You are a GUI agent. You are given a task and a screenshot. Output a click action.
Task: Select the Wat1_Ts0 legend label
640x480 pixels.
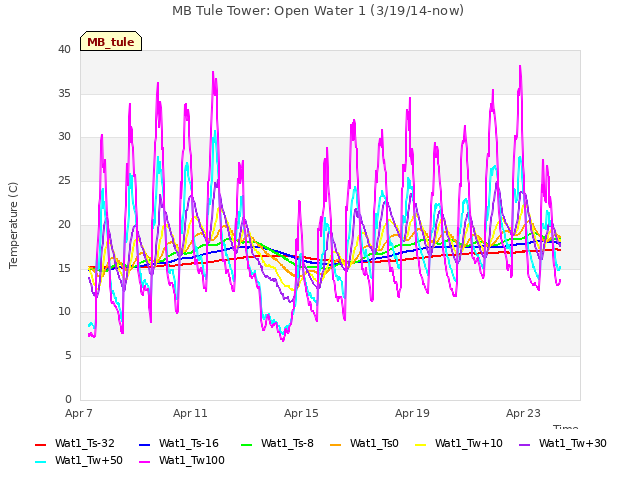[x=374, y=444]
